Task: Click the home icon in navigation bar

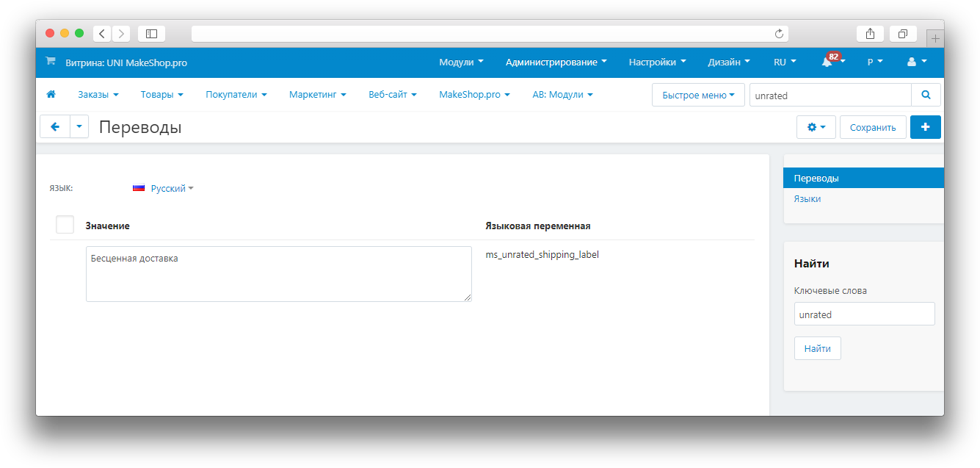Action: 51,95
